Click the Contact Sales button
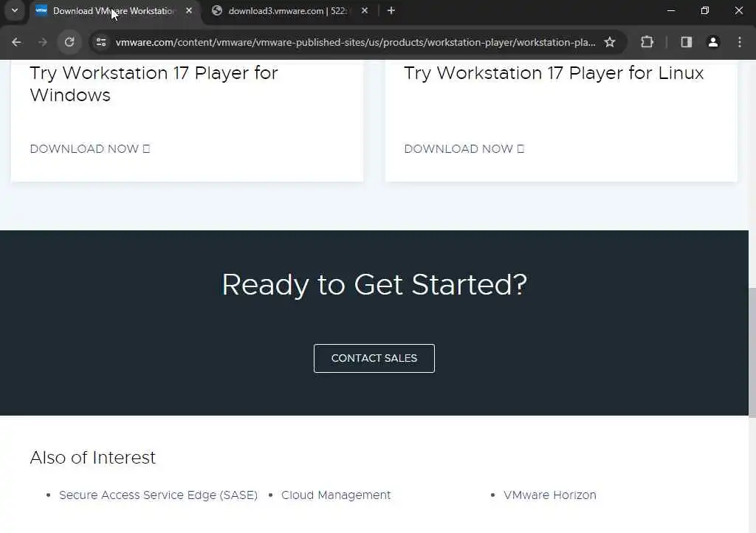This screenshot has height=533, width=756. tap(374, 358)
